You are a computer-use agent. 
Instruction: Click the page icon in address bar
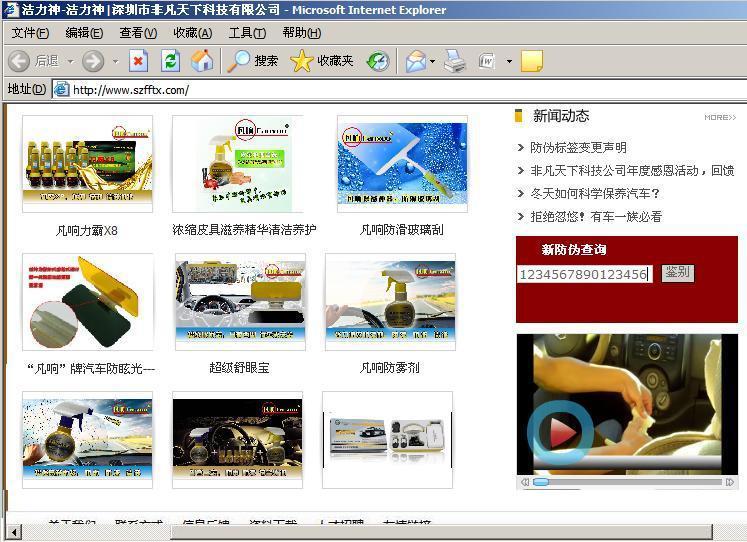tap(61, 89)
